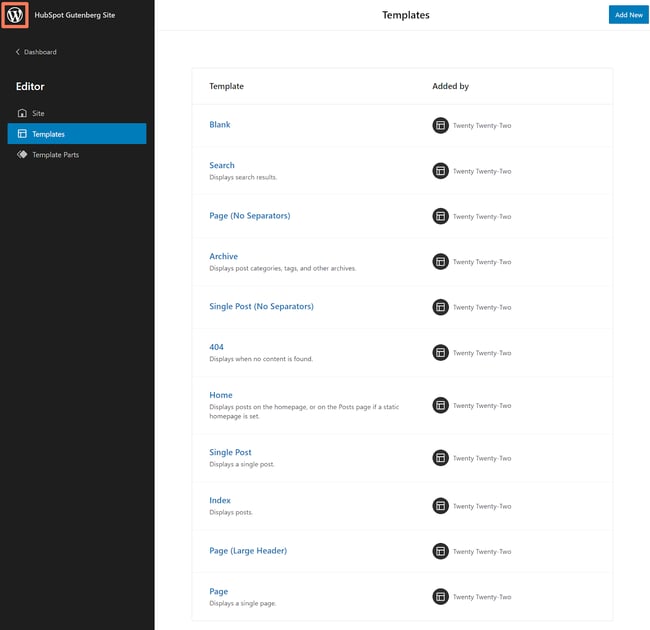Image resolution: width=650 pixels, height=630 pixels.
Task: Click theme icon in the 404 row
Action: (x=440, y=352)
